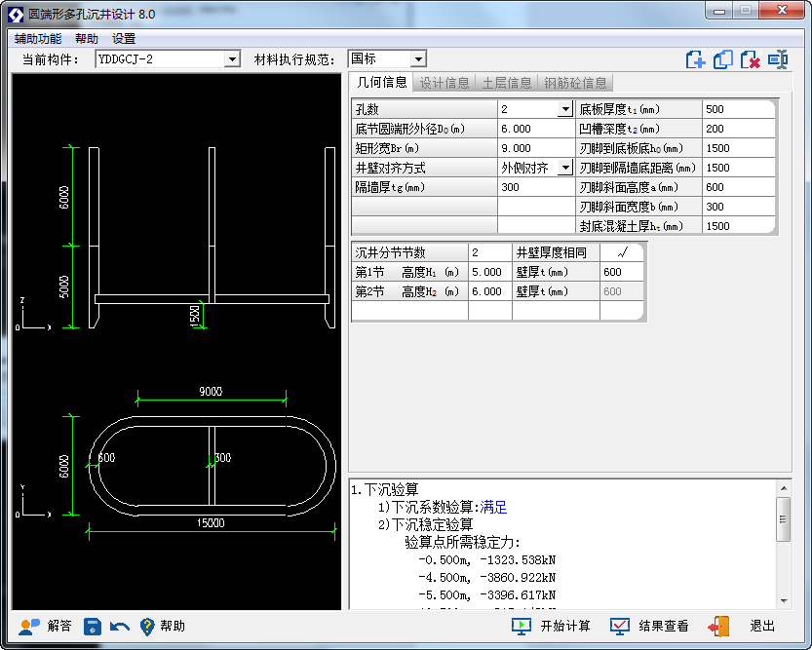
Task: Click the results scrollbar down arrow
Action: tap(784, 601)
